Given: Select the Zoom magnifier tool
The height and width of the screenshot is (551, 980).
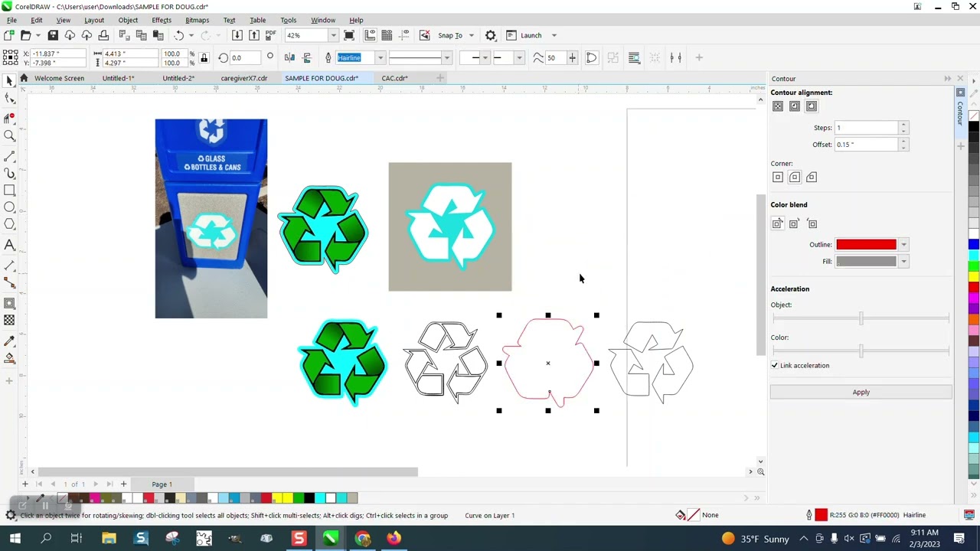Looking at the screenshot, I should point(9,135).
